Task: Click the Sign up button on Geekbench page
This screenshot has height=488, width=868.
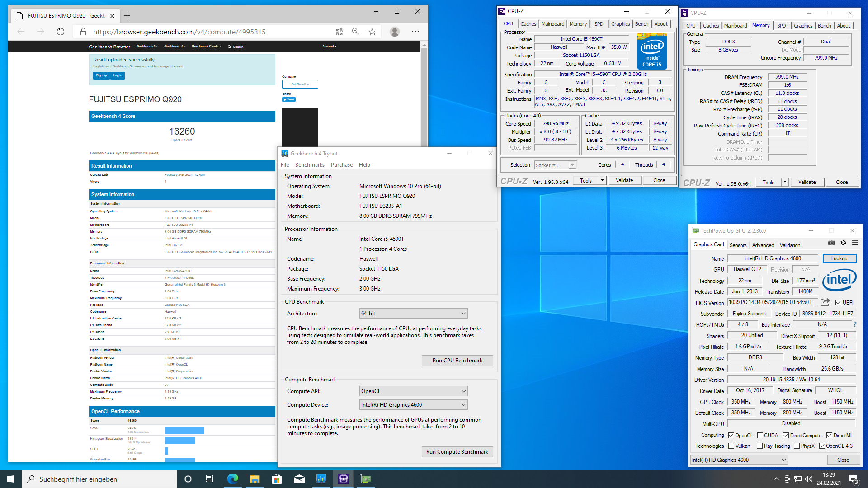Action: pyautogui.click(x=101, y=75)
